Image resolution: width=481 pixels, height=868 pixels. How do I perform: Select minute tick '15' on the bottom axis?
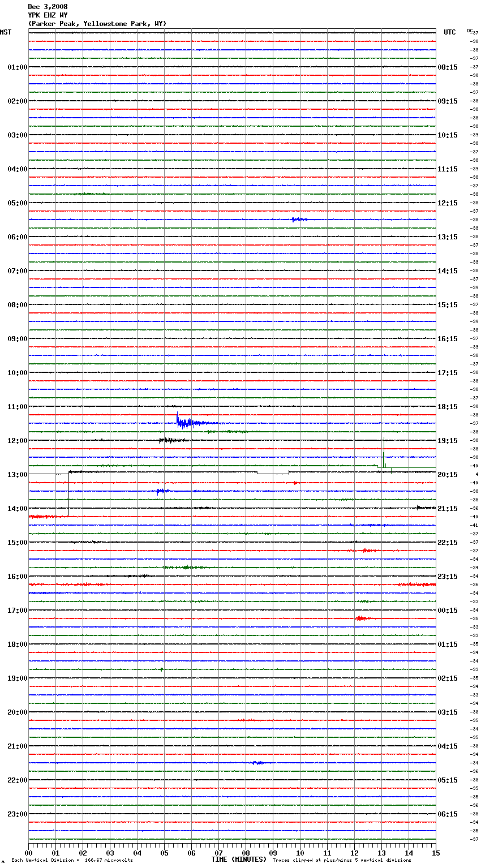pyautogui.click(x=436, y=853)
